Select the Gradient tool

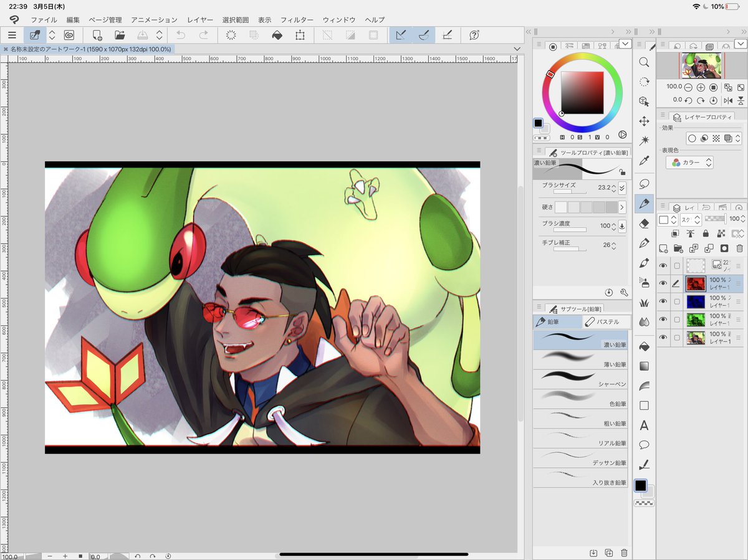click(644, 366)
